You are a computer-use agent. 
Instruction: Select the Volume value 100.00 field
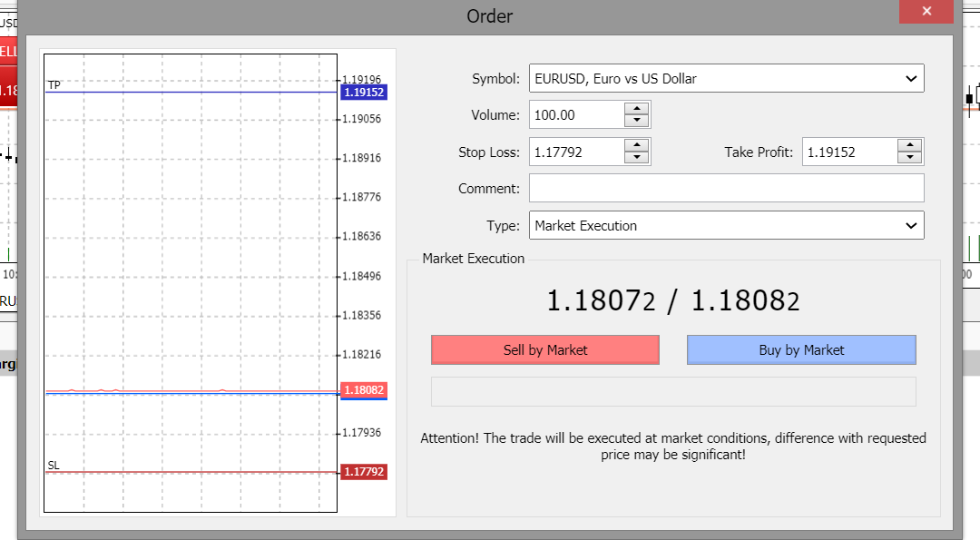[572, 114]
